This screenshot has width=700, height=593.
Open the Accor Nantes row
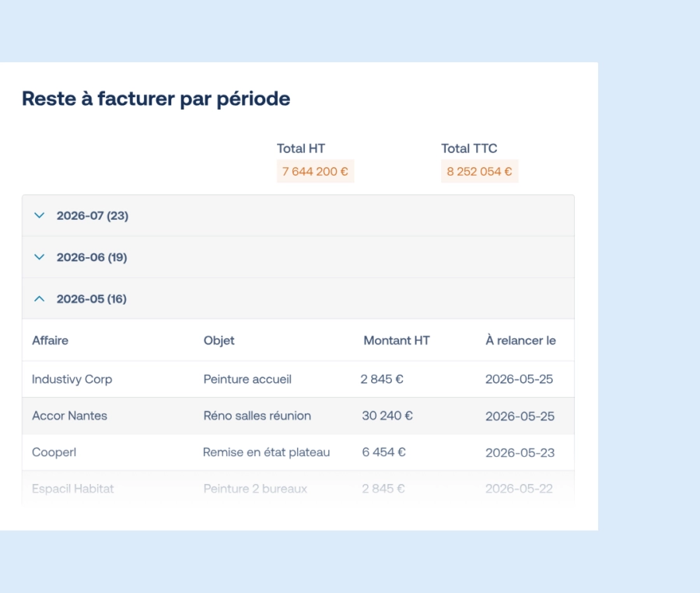tap(69, 416)
